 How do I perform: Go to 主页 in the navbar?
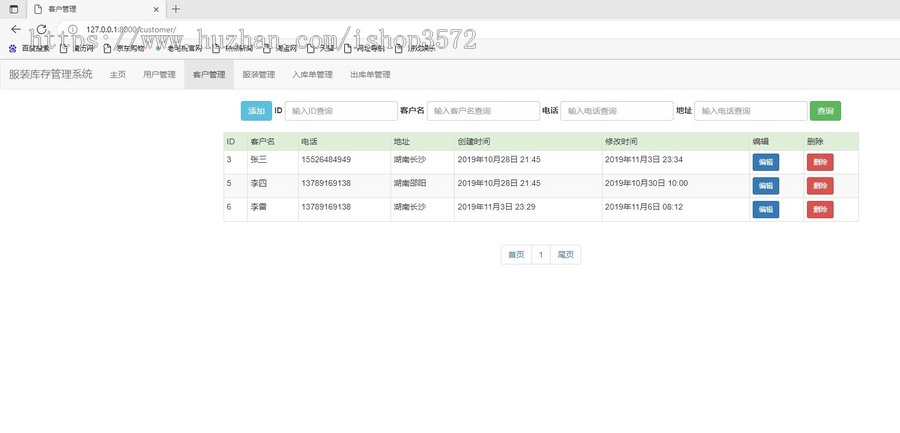pyautogui.click(x=118, y=75)
